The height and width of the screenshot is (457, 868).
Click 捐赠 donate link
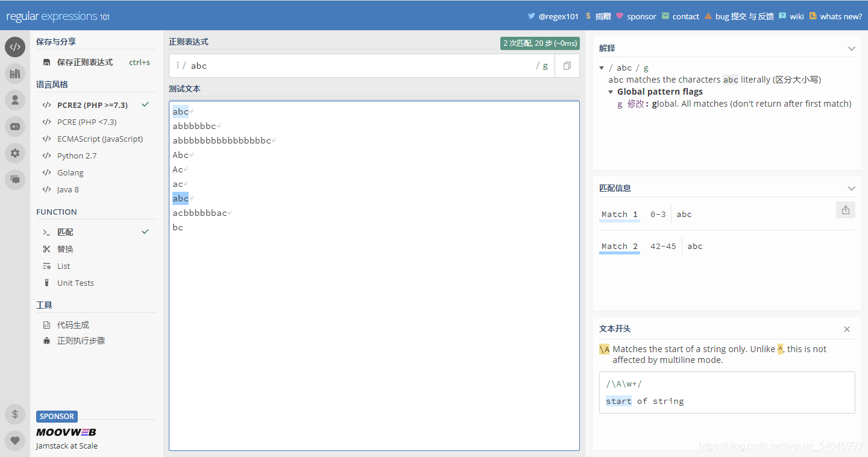pos(603,16)
